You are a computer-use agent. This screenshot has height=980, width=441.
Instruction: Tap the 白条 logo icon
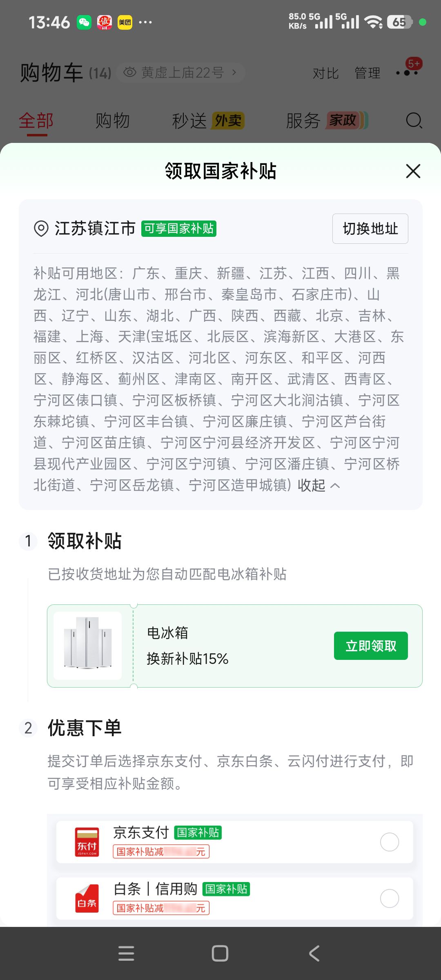pyautogui.click(x=87, y=898)
